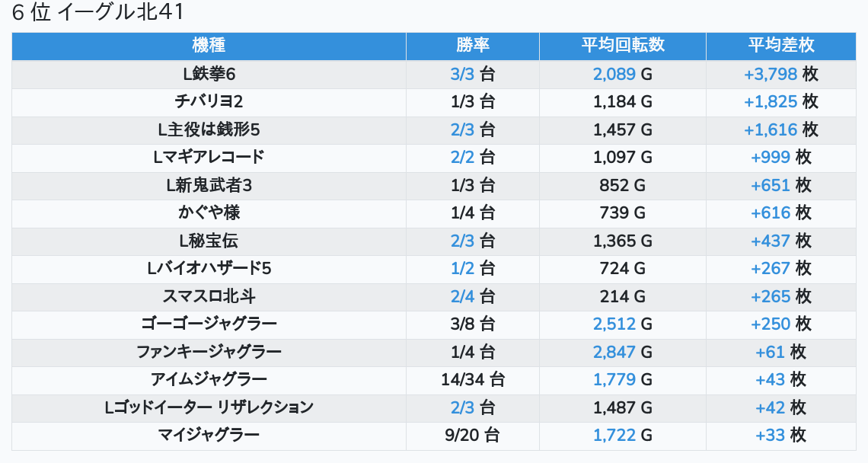This screenshot has width=868, height=463.
Task: Open L新鬼武者3 machine details
Action: click(209, 185)
